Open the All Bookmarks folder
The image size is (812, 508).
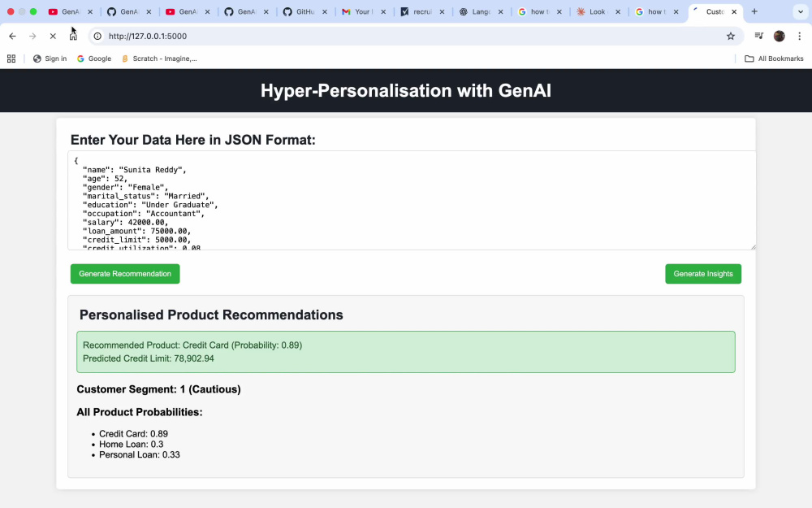coord(774,59)
